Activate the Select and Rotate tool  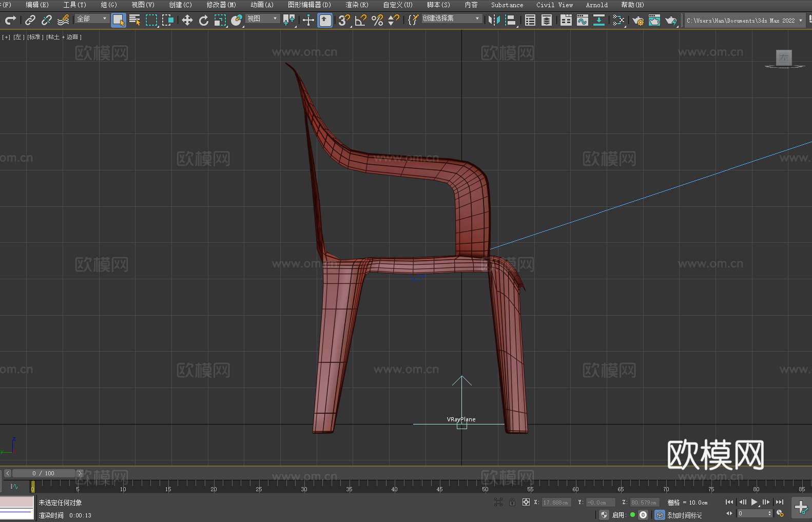(204, 20)
